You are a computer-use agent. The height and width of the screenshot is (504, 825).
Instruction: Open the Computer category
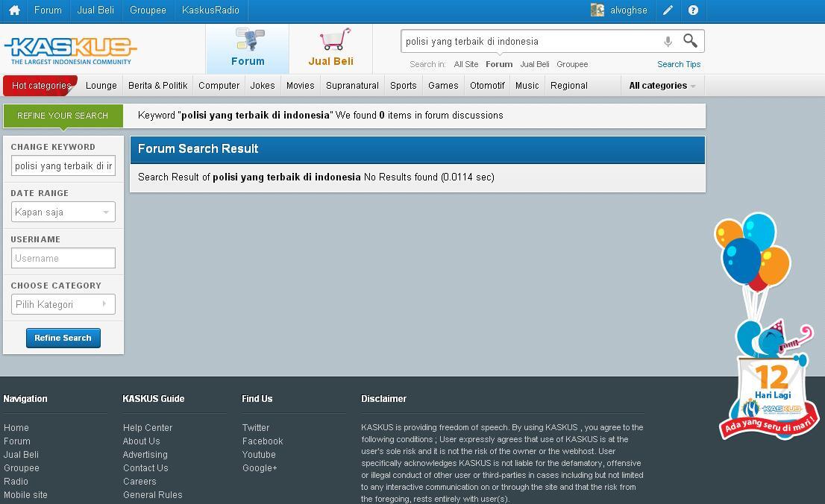point(219,86)
